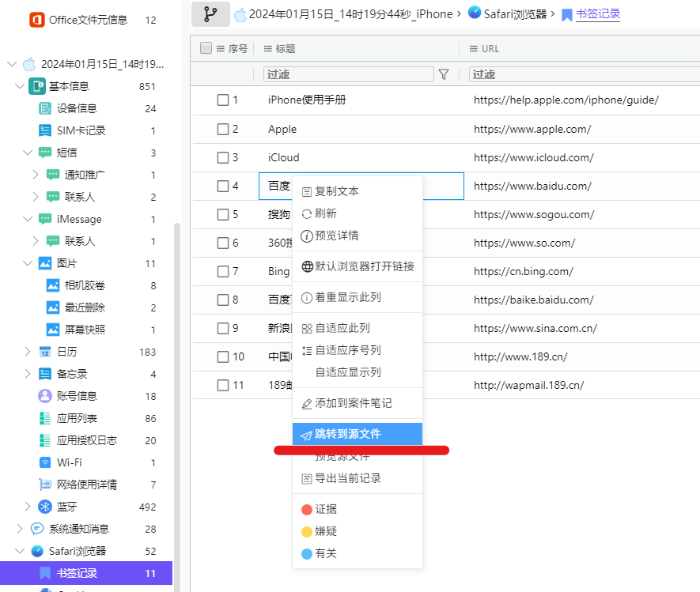Screen dimensions: 700x592
Task: Mark record with yellow 嫌疑 tag
Action: pyautogui.click(x=358, y=531)
